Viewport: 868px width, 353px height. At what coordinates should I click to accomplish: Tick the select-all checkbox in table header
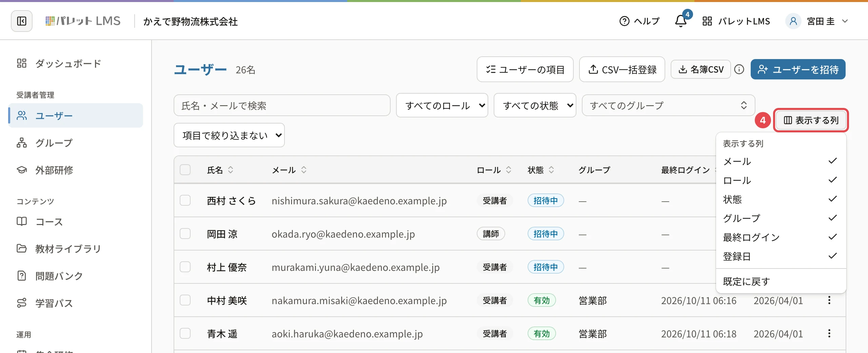[x=185, y=170]
